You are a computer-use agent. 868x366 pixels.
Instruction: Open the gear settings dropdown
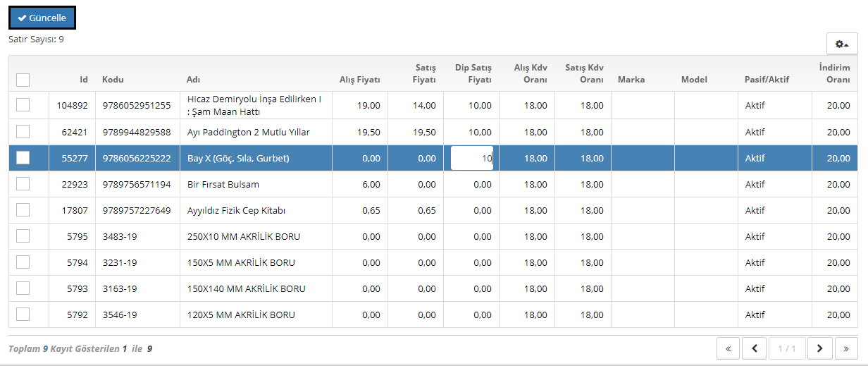click(841, 44)
